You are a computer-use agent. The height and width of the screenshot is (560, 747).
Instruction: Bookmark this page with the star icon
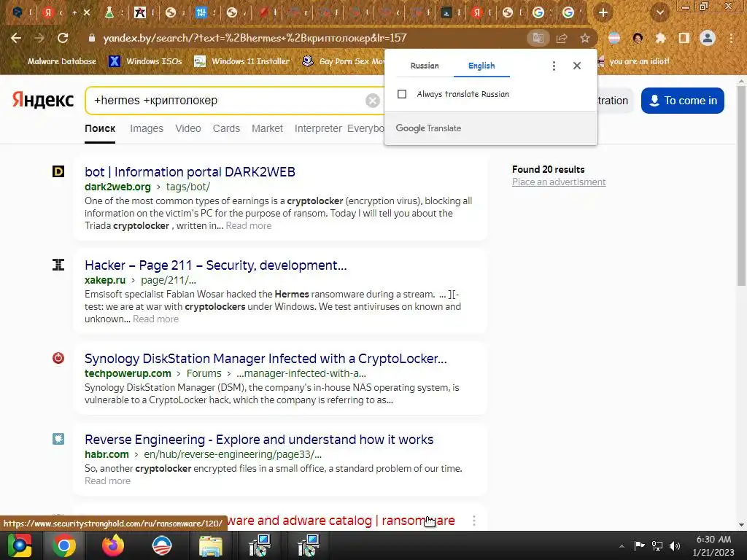tap(585, 38)
